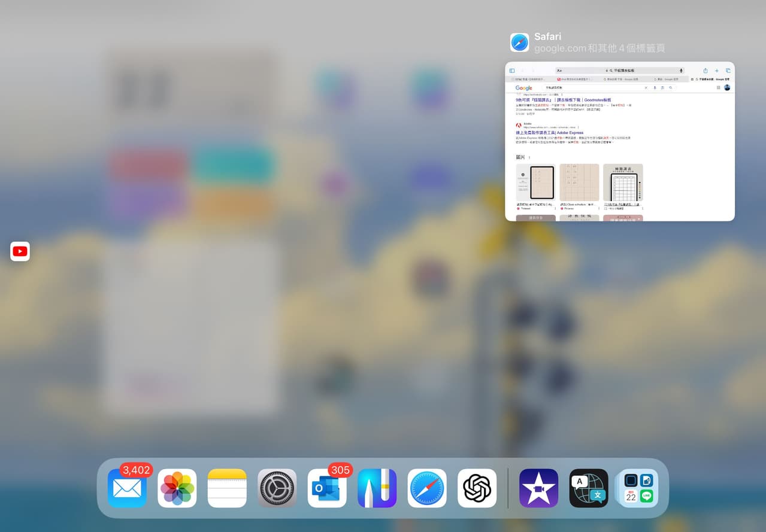Open the App Library folder in dock
The height and width of the screenshot is (532, 766).
coord(638,488)
